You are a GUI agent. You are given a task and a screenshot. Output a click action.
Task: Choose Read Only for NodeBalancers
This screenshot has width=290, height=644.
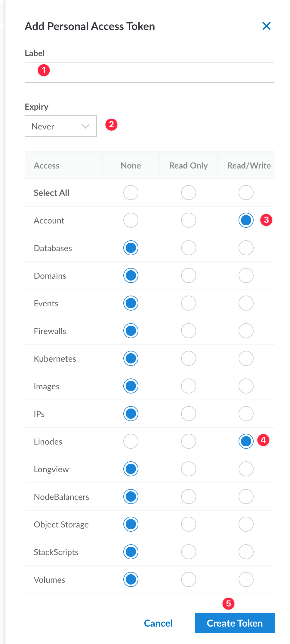coord(189,497)
